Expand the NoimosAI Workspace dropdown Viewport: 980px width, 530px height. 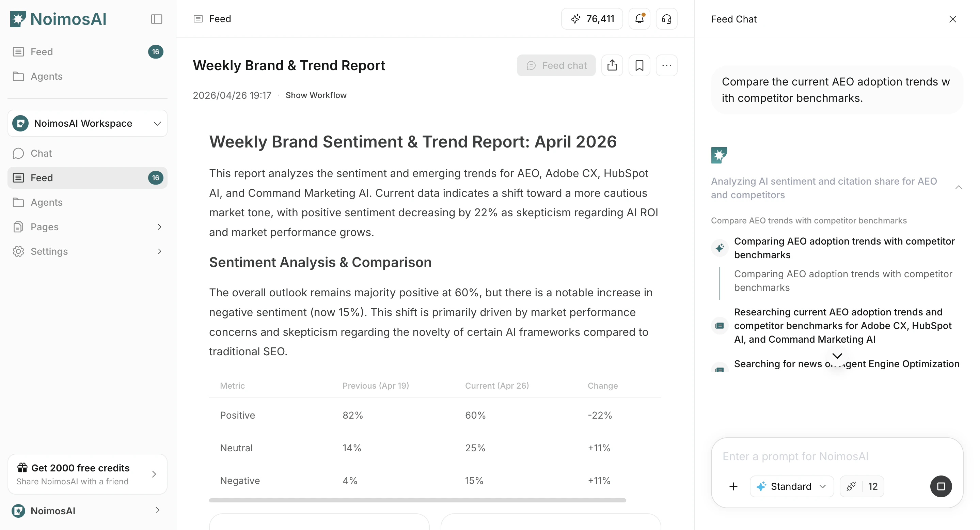tap(88, 123)
